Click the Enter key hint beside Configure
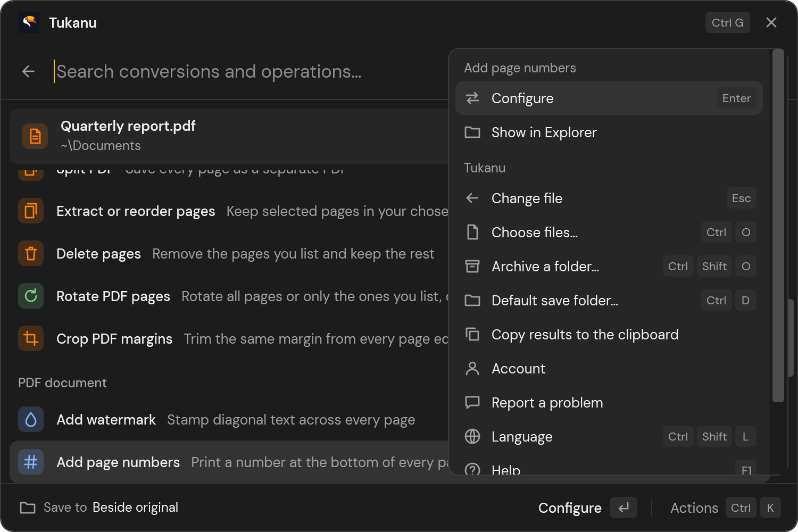798x532 pixels. tap(736, 98)
